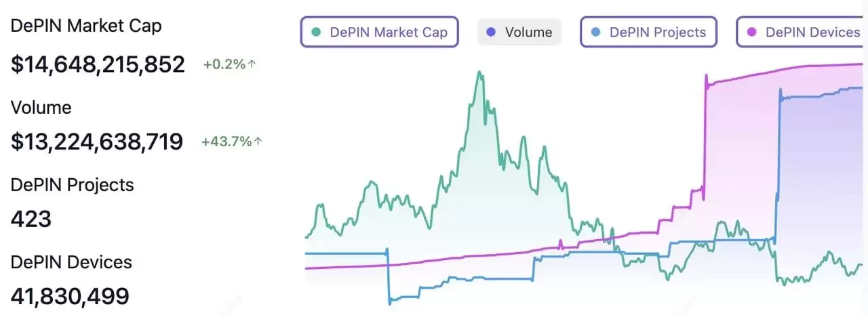Click the indigo Volume legend dot

pos(491,32)
